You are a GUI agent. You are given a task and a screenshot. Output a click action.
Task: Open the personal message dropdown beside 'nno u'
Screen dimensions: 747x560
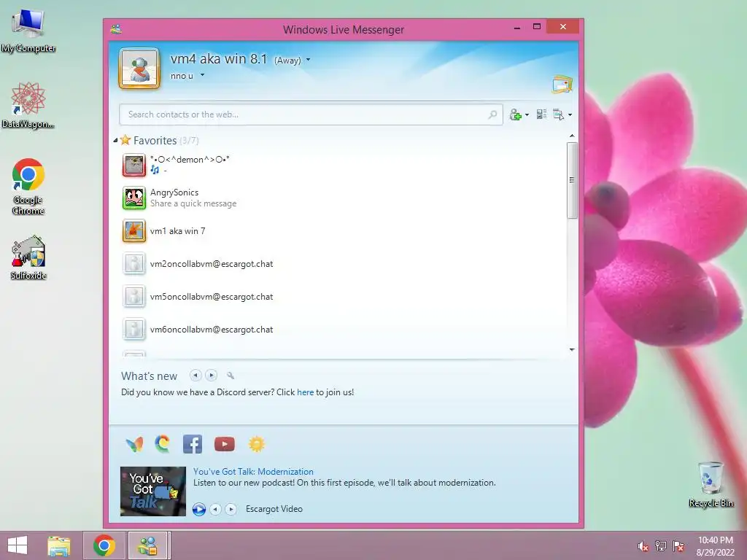pos(202,75)
